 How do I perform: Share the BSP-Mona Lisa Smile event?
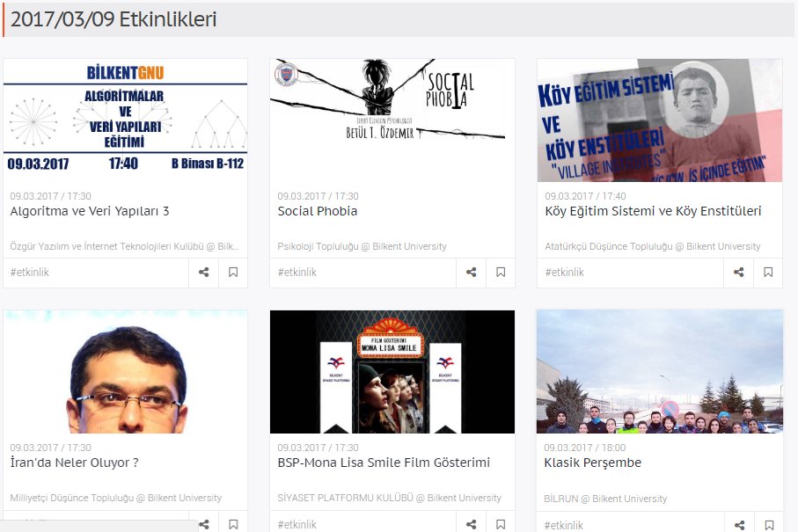[471, 524]
